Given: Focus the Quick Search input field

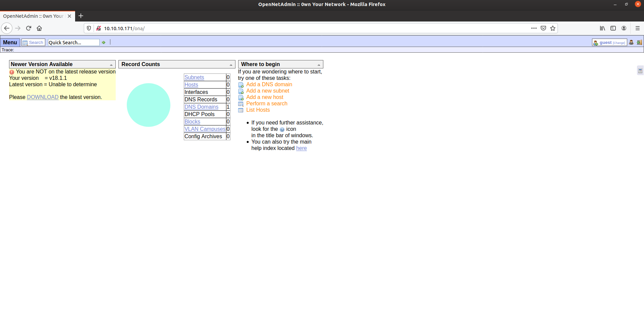Looking at the screenshot, I should (x=73, y=43).
